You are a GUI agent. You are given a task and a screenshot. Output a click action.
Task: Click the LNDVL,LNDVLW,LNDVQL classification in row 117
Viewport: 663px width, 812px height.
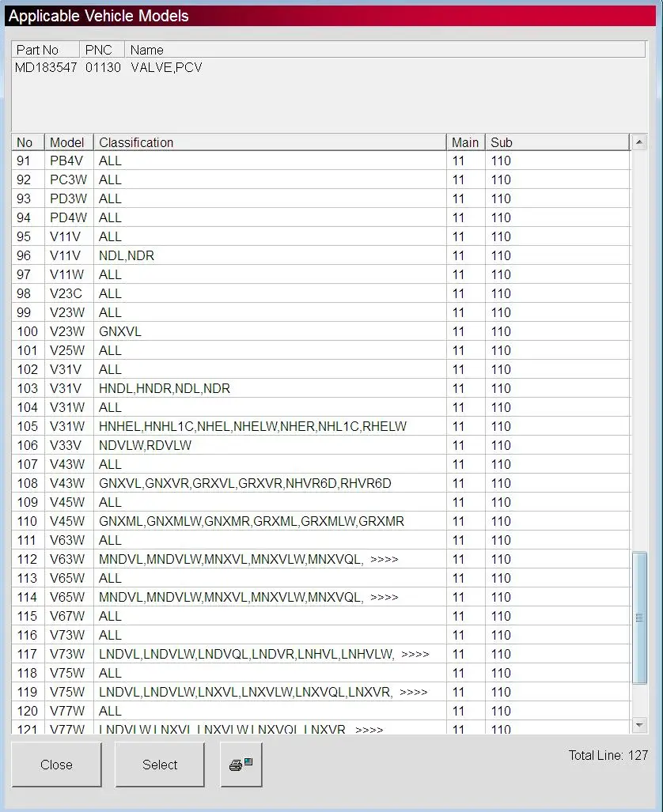pos(263,655)
